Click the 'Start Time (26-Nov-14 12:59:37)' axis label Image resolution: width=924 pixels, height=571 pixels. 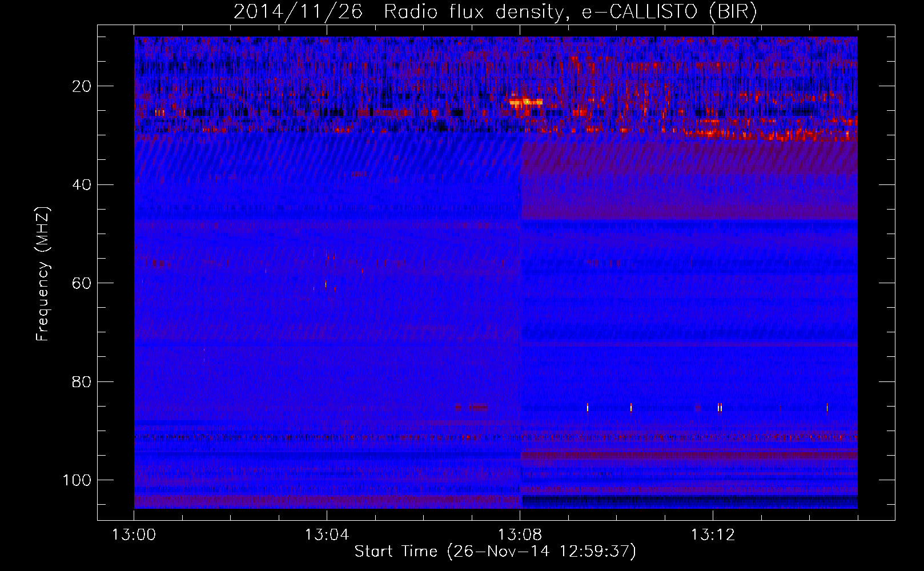[x=495, y=552]
